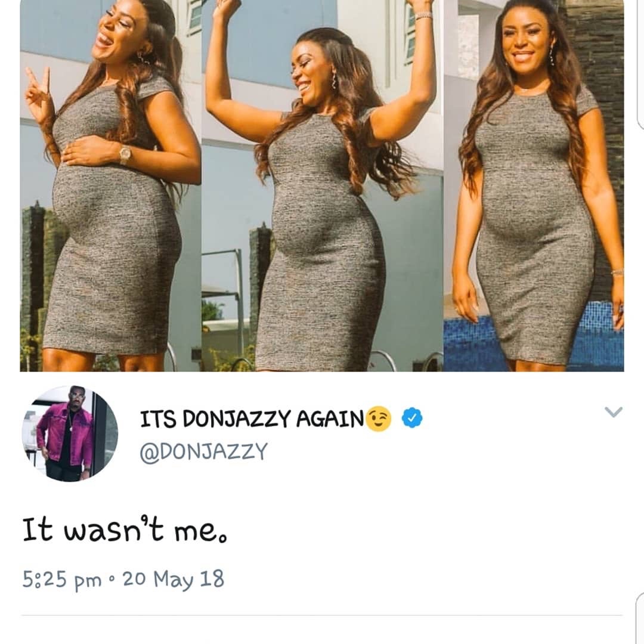Open the left photo with peace sign
The height and width of the screenshot is (644, 644).
110,185
